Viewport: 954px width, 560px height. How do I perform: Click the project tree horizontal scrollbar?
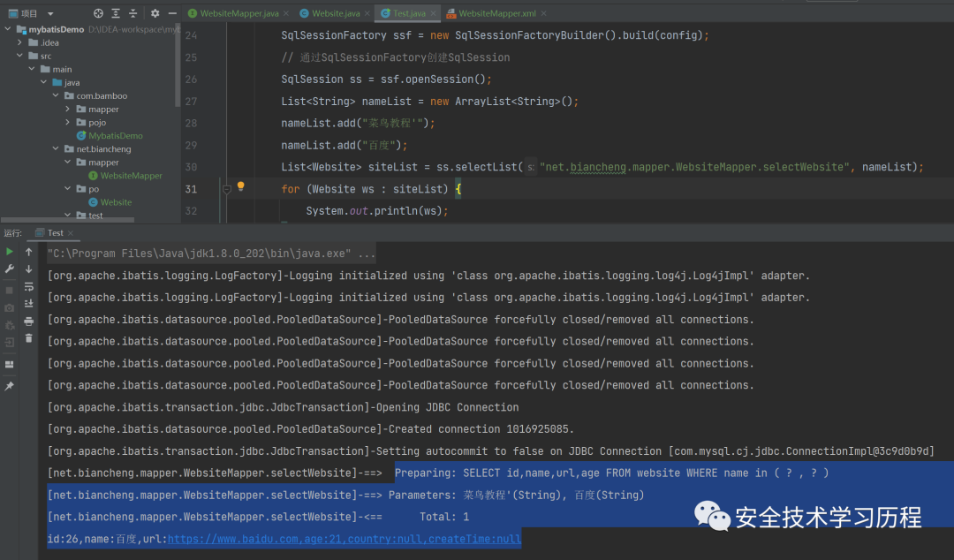[67, 220]
